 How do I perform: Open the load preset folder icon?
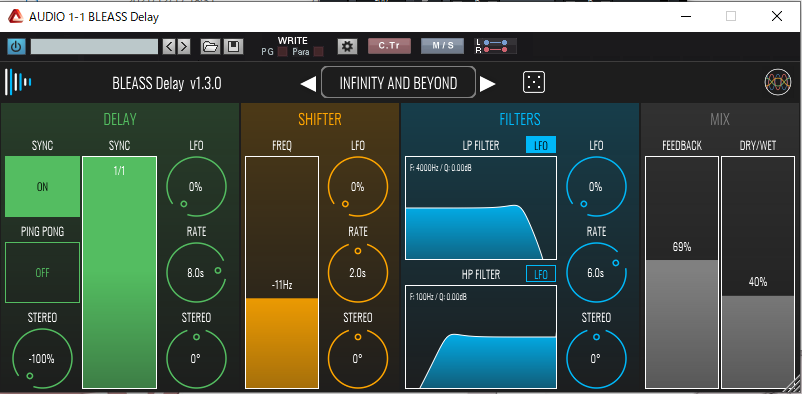point(210,47)
